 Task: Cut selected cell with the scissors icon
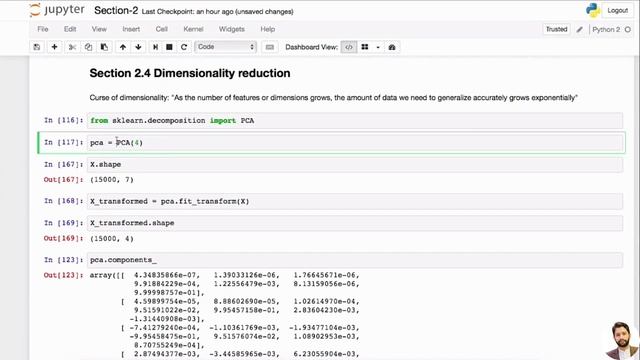coord(72,47)
